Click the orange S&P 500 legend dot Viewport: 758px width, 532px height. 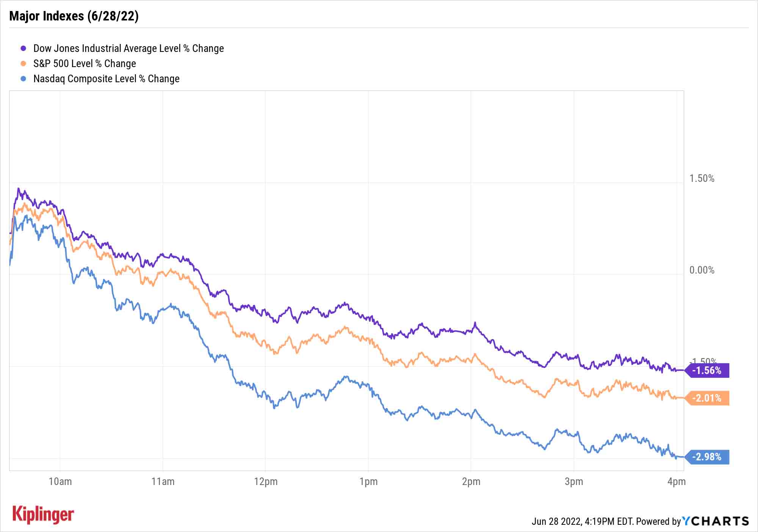click(23, 64)
